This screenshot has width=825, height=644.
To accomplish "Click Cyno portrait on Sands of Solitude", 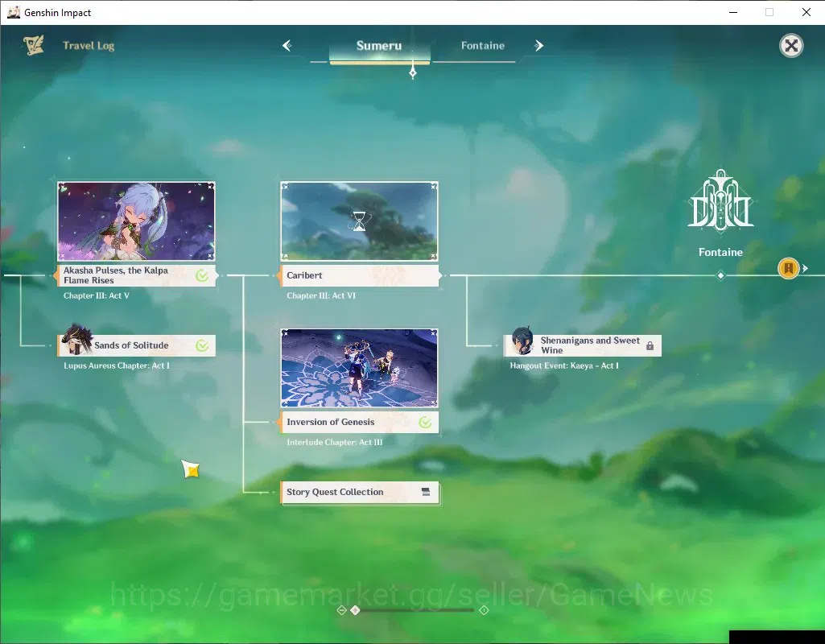I will click(x=76, y=340).
